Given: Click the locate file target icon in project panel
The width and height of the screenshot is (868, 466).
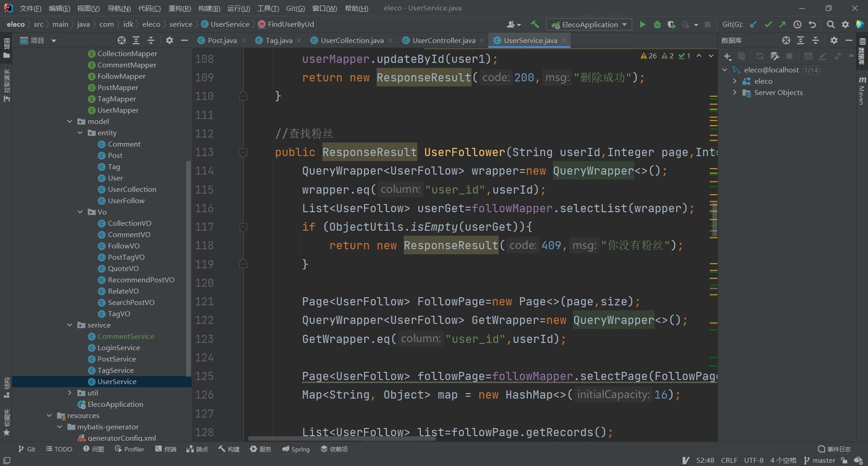Looking at the screenshot, I should (x=121, y=40).
